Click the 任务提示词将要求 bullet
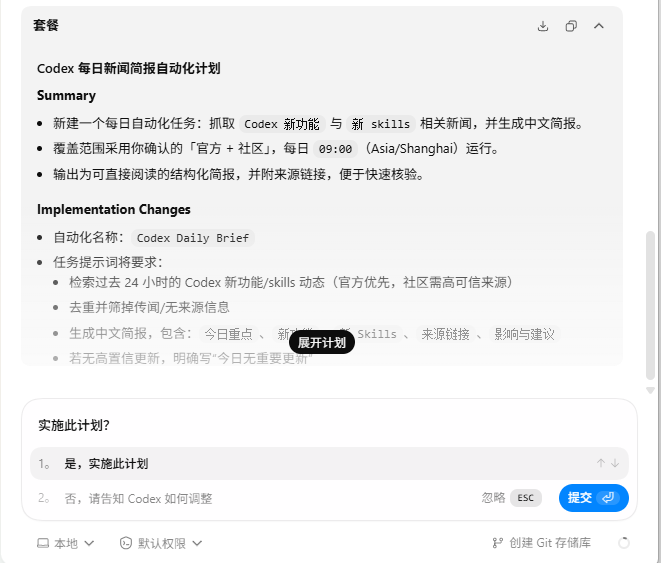This screenshot has height=563, width=661. tap(107, 262)
